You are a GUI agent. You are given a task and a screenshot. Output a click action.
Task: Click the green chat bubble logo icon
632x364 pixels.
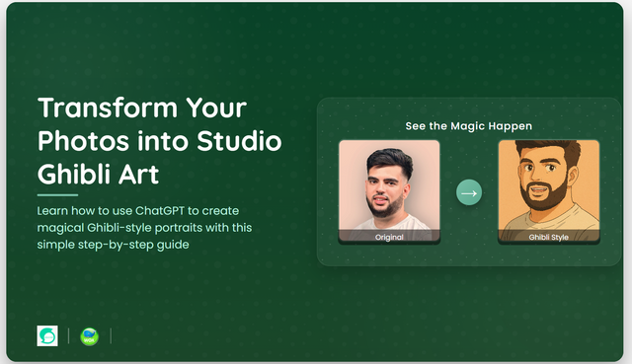click(47, 335)
